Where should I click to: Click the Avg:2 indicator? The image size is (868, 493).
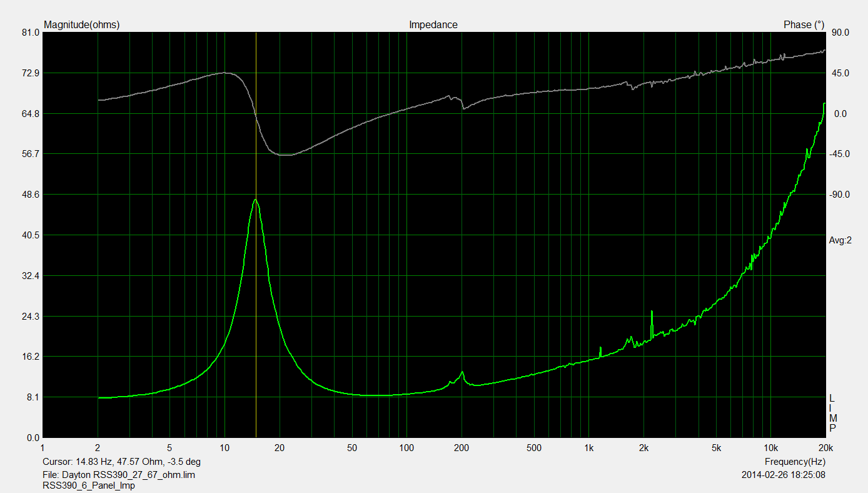(x=840, y=240)
